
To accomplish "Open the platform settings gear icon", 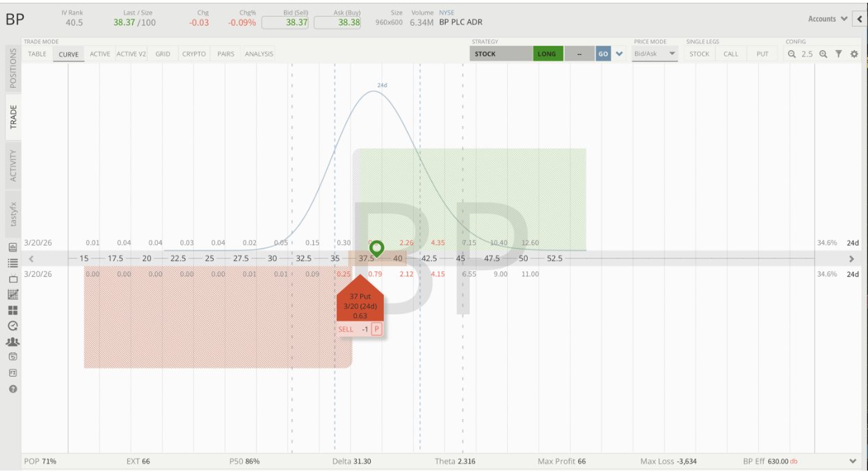I will pyautogui.click(x=854, y=54).
